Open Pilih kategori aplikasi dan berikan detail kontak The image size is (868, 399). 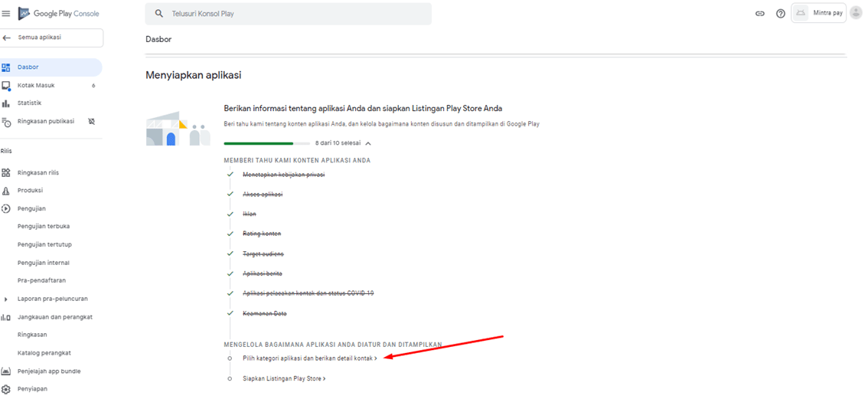click(x=308, y=358)
